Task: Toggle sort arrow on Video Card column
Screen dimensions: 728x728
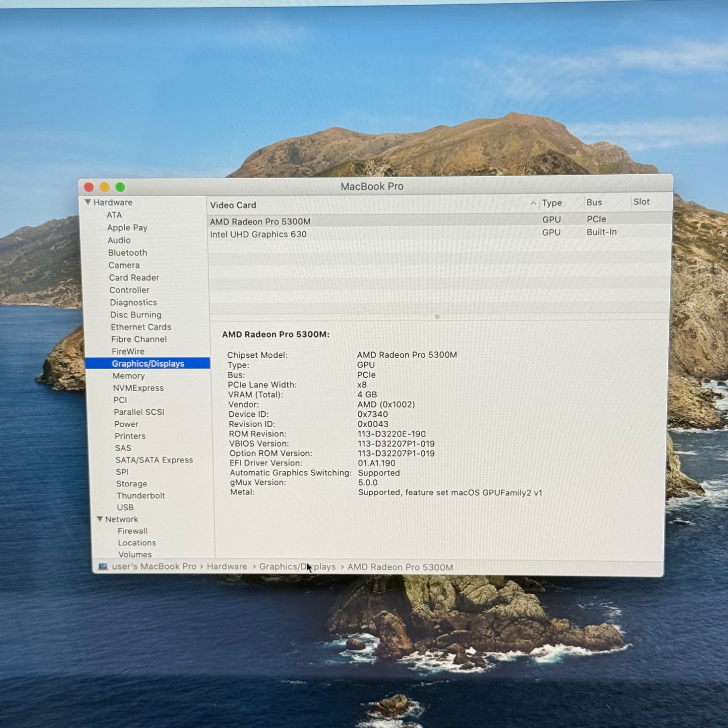Action: (x=533, y=204)
